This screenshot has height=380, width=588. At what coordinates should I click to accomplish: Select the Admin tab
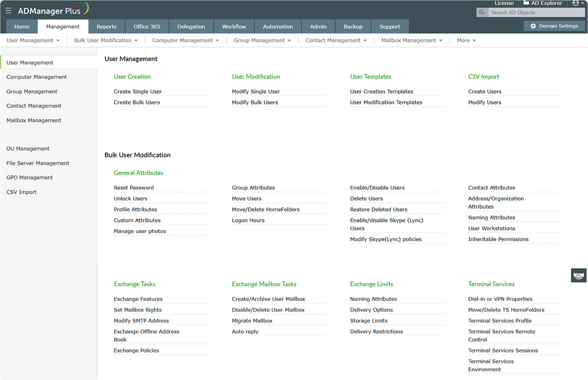[x=318, y=27]
